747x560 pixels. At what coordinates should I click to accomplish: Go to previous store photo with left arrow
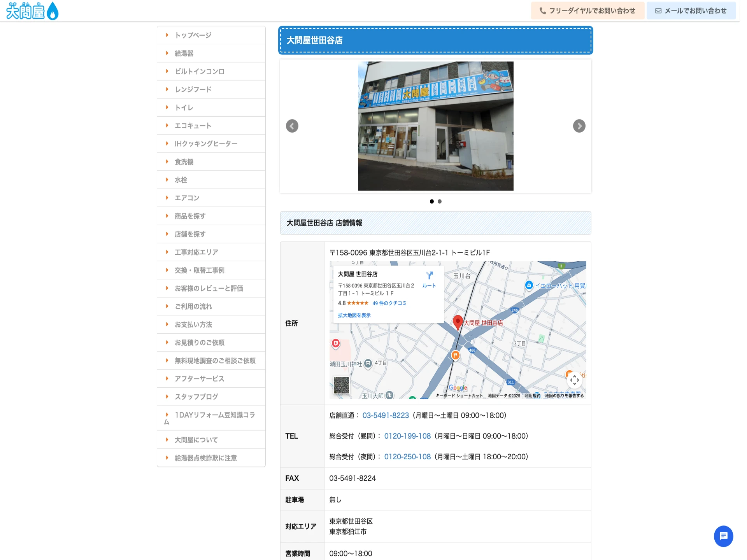[292, 126]
